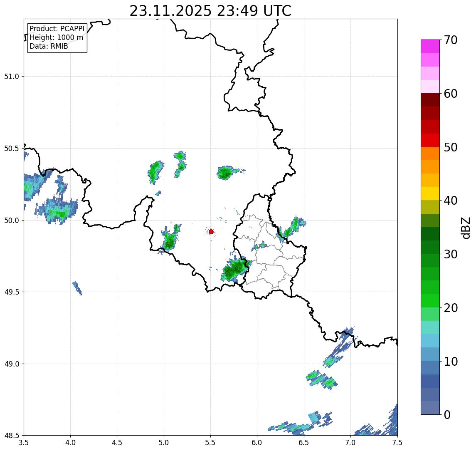Click the red radar location marker
476x451 pixels.
(211, 232)
